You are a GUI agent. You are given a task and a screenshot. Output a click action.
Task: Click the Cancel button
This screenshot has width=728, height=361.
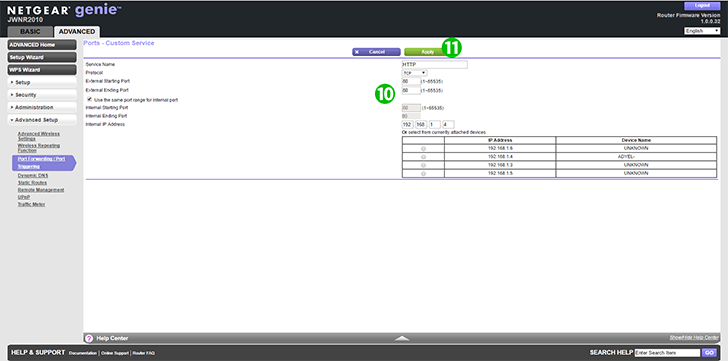pyautogui.click(x=376, y=52)
